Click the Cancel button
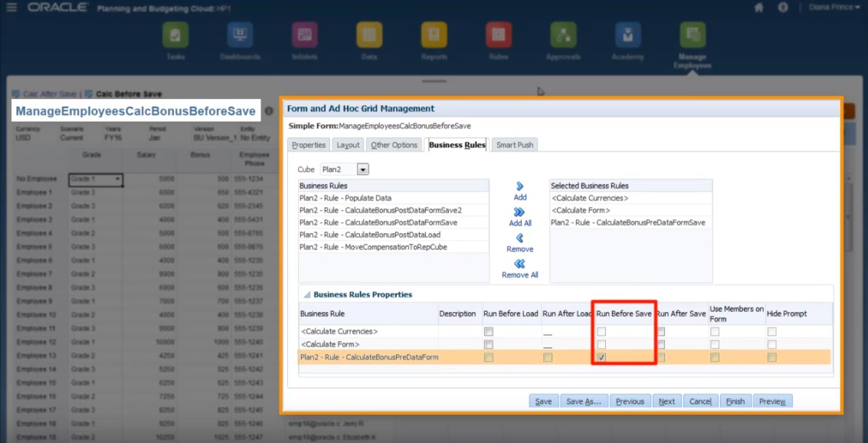 700,402
